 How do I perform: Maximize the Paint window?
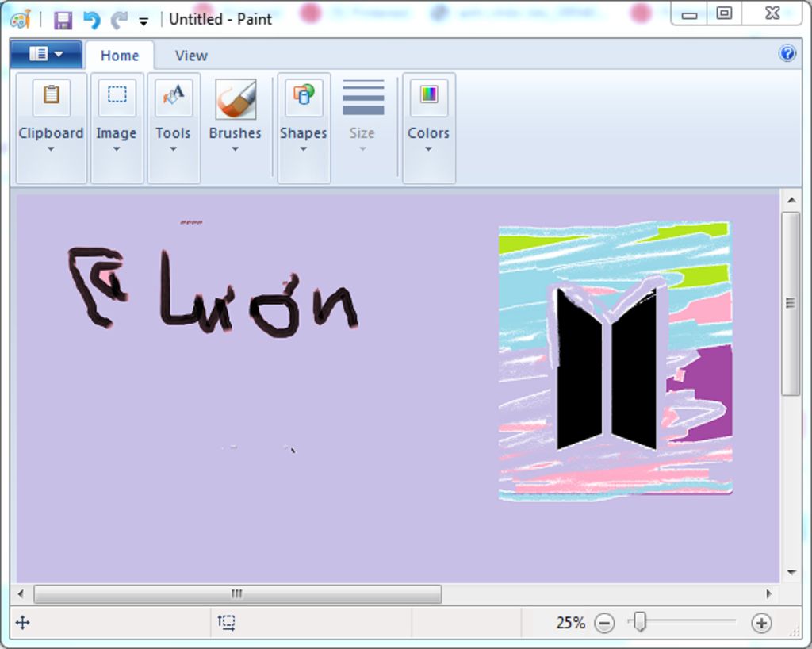coord(724,13)
